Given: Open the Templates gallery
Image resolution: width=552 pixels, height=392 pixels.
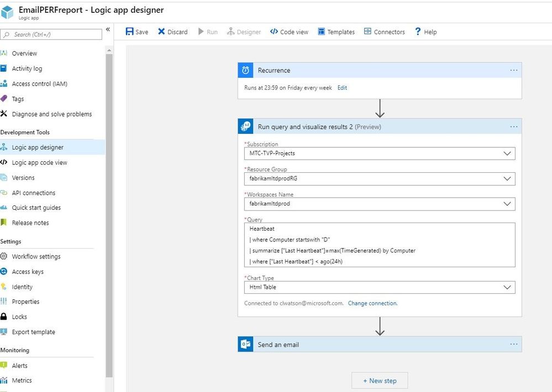Looking at the screenshot, I should tap(335, 31).
